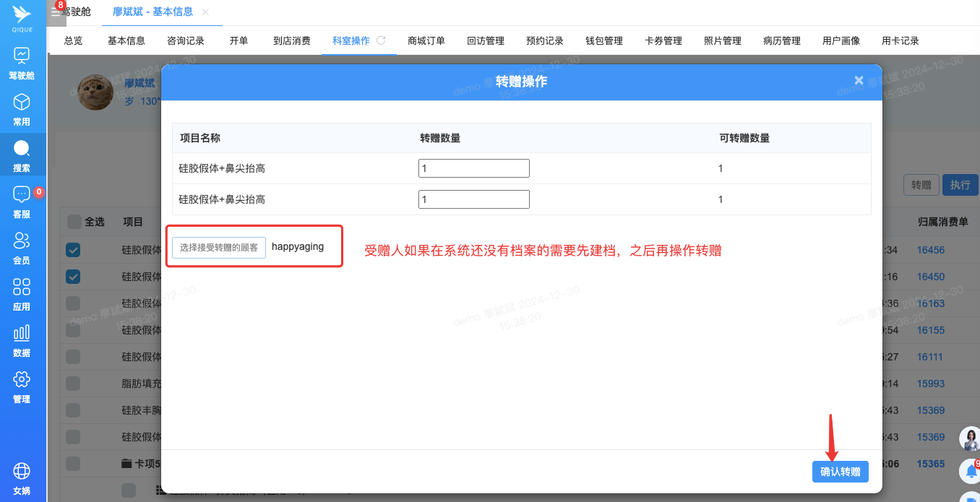This screenshot has height=502, width=980.
Task: Open the 数据 chart icon in sidebar
Action: [22, 334]
